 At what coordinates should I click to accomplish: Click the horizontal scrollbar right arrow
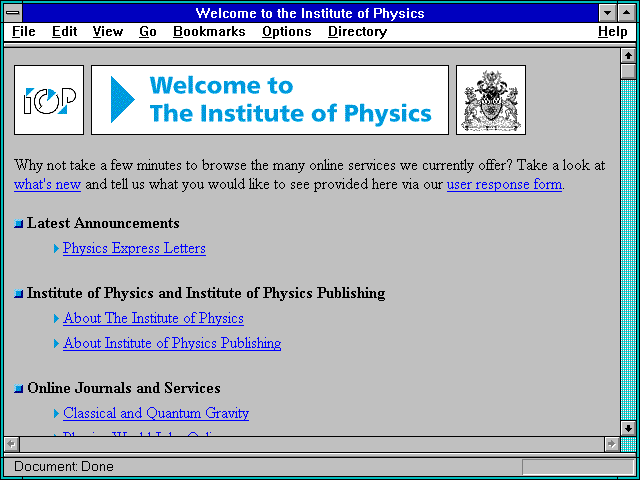click(x=612, y=444)
